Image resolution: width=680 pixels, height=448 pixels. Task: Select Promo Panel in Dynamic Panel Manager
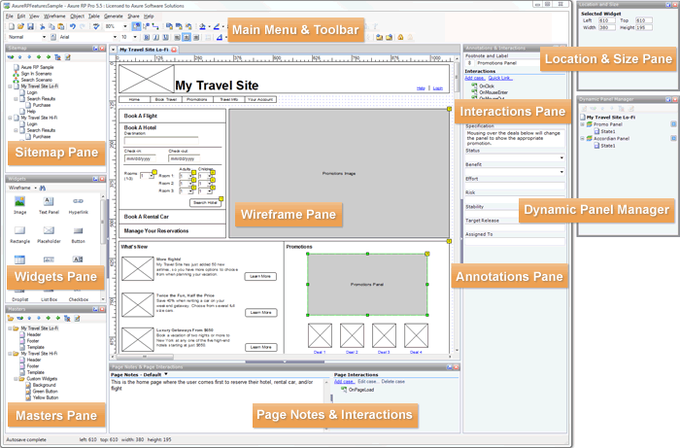pos(608,124)
